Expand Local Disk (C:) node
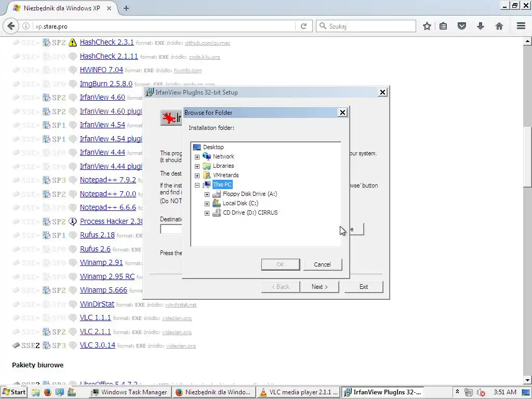 (x=207, y=204)
